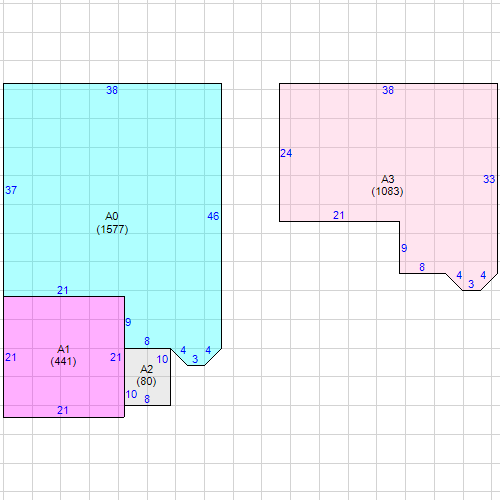Choose the 8 dimension in pink A3 area

click(422, 267)
